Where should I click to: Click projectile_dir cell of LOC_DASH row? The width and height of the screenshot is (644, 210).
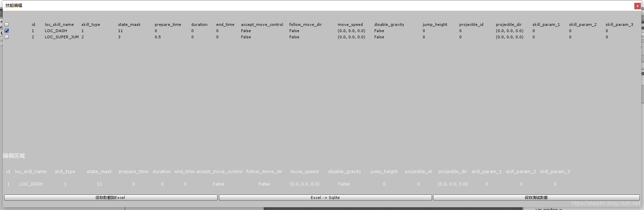(510, 31)
